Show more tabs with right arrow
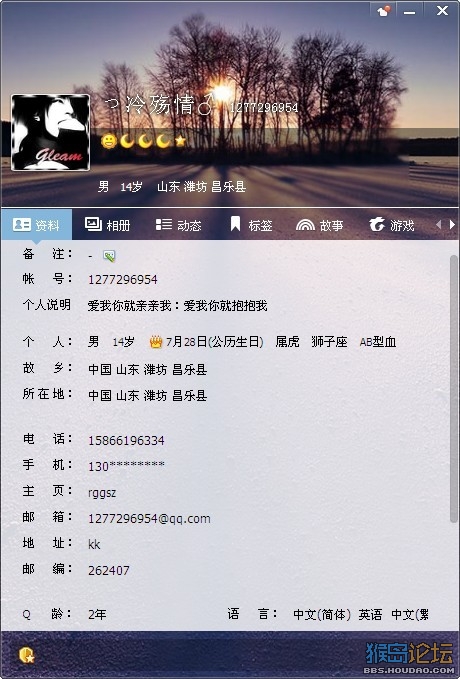460x679 pixels. coord(452,224)
